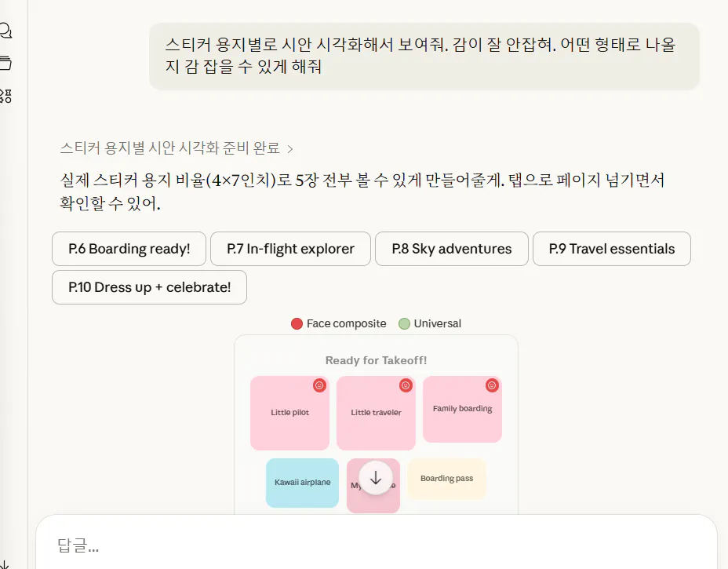Click the face icon on Family boarding sticker
This screenshot has height=569, width=728.
click(x=492, y=385)
